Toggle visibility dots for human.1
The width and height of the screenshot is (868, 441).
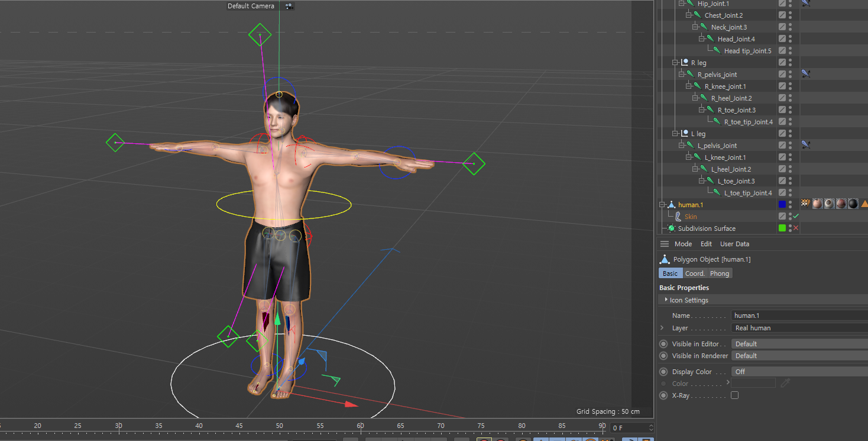point(790,204)
